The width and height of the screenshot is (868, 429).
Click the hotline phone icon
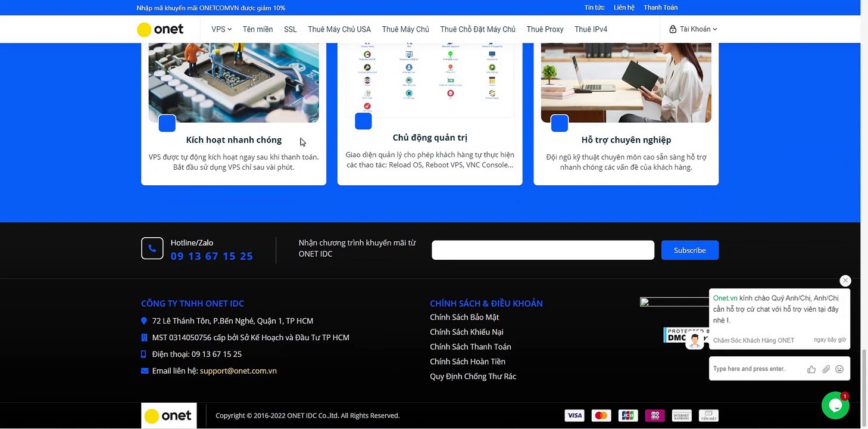[x=152, y=248]
